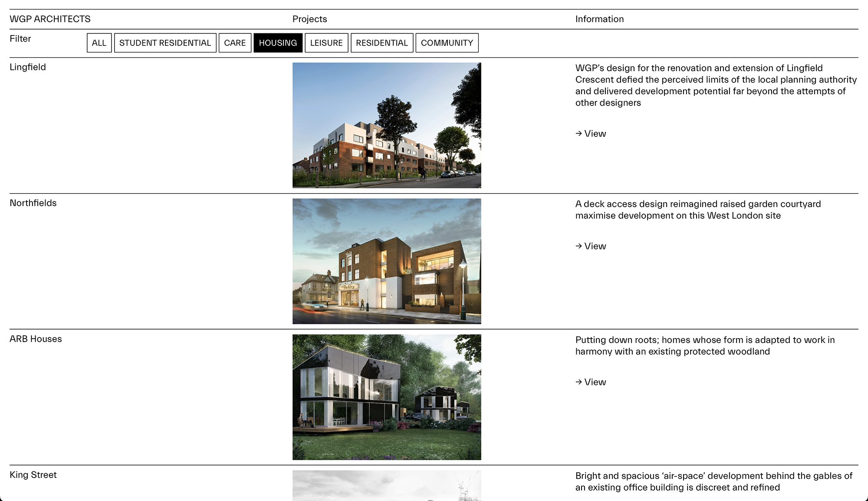Open the Projects header link

coord(309,19)
